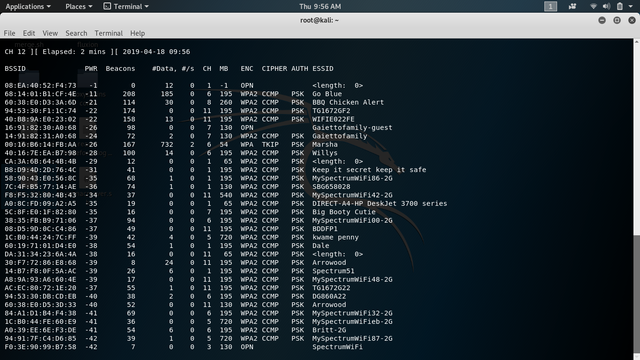Select workspace indicator 1

pyautogui.click(x=550, y=6)
